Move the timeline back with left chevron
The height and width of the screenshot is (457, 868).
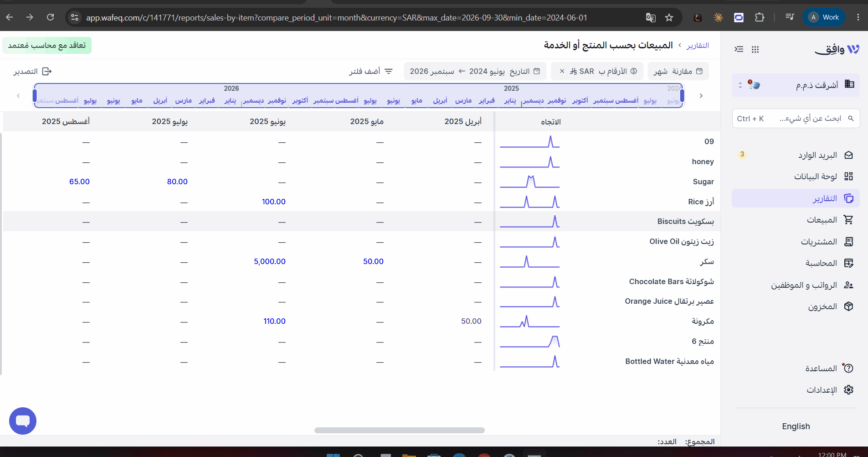pyautogui.click(x=18, y=96)
